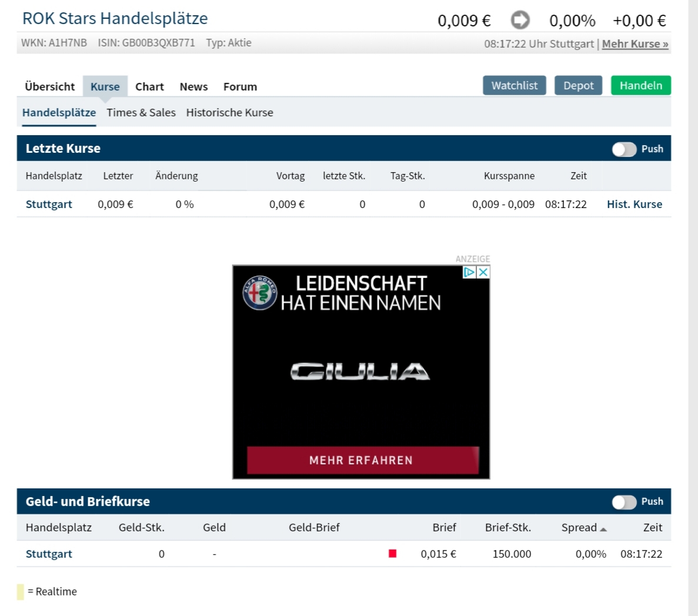
Task: Sort by Spread column arrow
Action: [603, 529]
